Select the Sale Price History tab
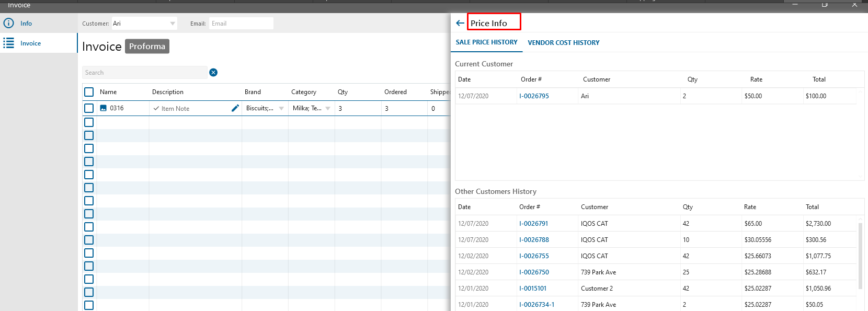This screenshot has width=868, height=311. pos(486,42)
